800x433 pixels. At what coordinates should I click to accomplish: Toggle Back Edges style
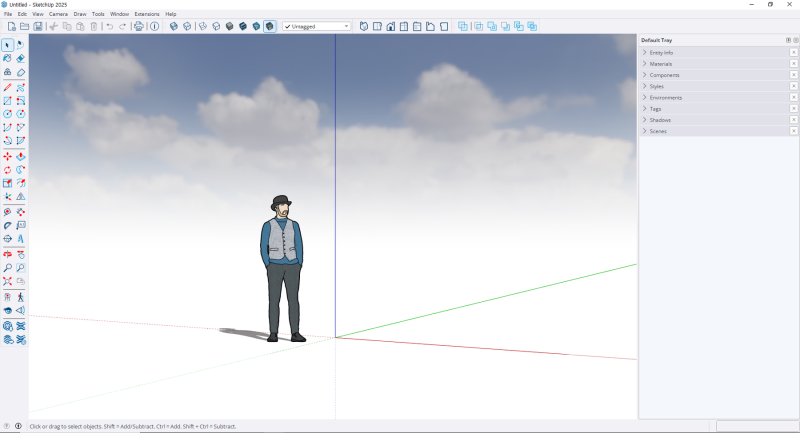(187, 27)
